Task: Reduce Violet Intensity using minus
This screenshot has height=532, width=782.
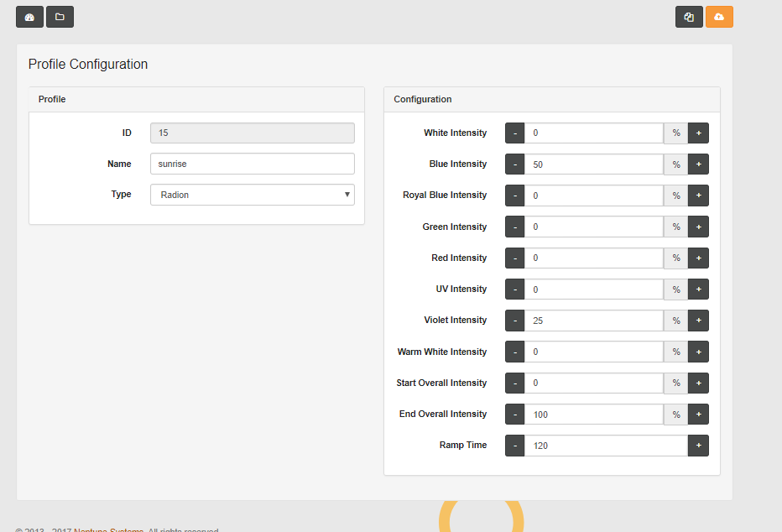Action: (514, 321)
